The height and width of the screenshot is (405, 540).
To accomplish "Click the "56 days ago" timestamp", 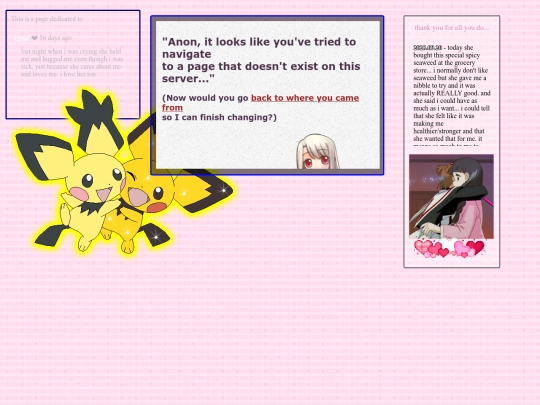I will pyautogui.click(x=55, y=38).
